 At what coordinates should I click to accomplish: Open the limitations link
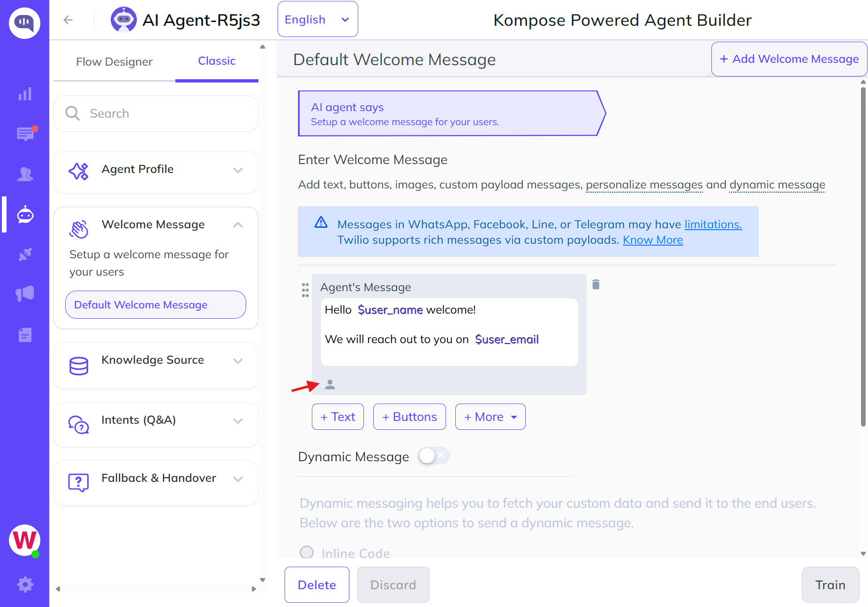pyautogui.click(x=713, y=225)
